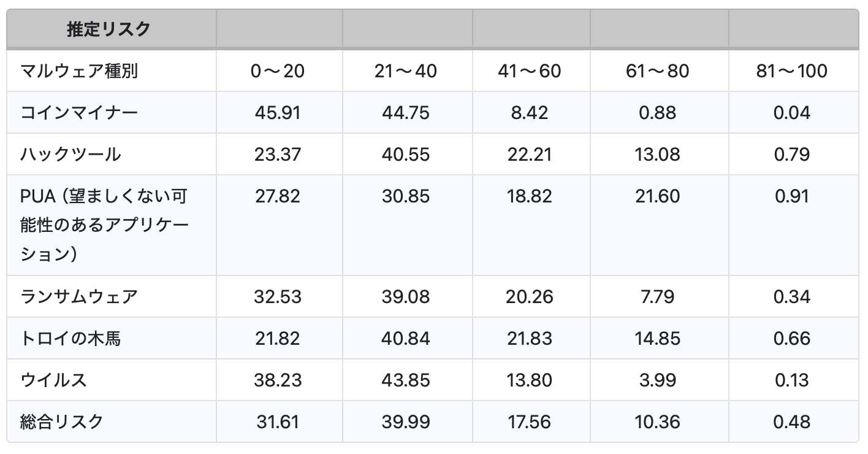Select the 総合リスク value 39.99
The height and width of the screenshot is (454, 868).
pyautogui.click(x=406, y=421)
